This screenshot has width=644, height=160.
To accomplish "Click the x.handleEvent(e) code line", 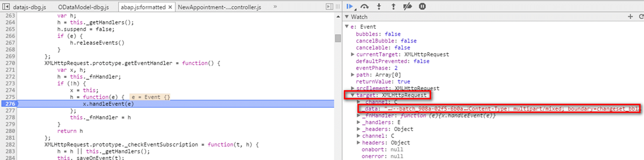I will 108,104.
